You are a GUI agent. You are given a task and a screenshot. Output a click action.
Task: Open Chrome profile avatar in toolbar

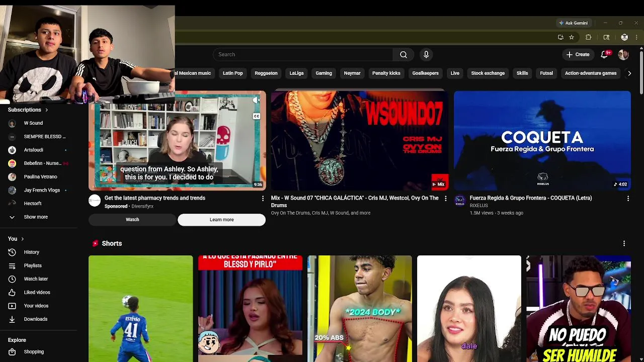[624, 37]
